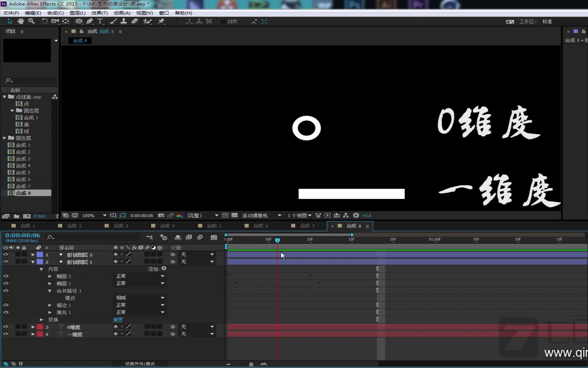Click 形状图层 2 blue label color
Image resolution: width=588 pixels, height=368 pixels.
(40, 255)
